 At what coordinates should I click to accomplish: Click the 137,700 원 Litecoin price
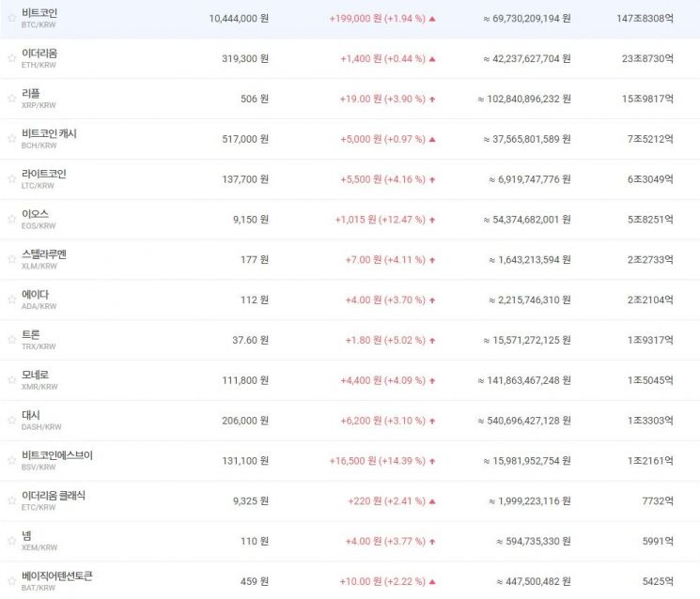[x=245, y=178]
